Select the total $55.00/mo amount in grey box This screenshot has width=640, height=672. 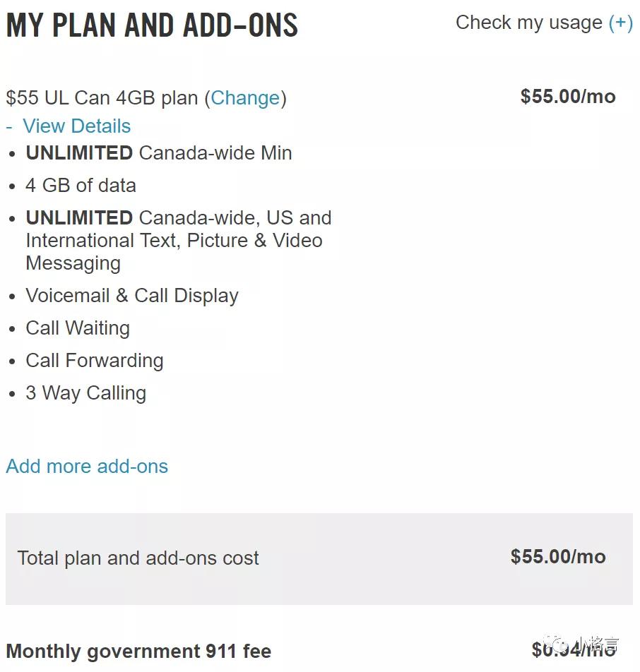(558, 556)
